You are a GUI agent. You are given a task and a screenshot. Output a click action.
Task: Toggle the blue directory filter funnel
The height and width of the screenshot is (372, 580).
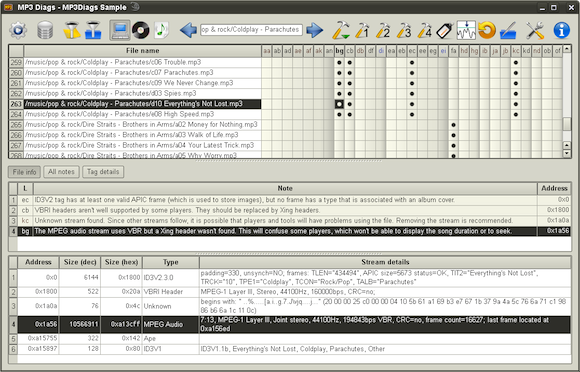click(93, 30)
